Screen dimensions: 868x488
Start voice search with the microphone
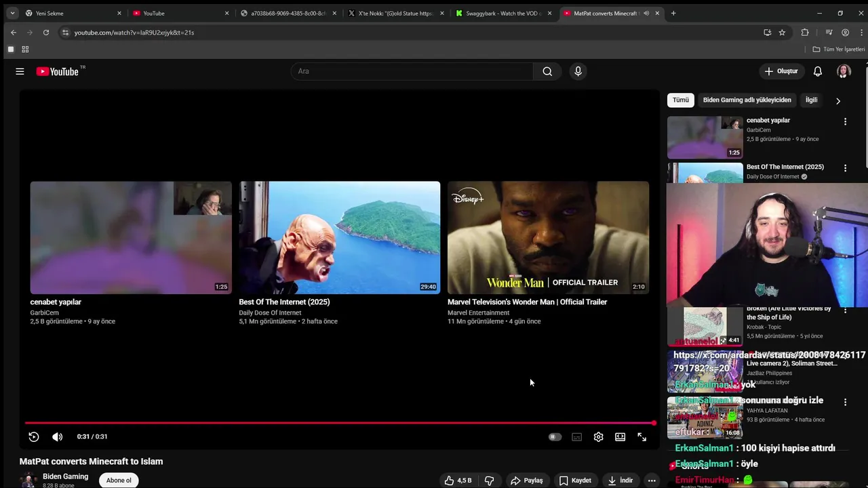(578, 71)
